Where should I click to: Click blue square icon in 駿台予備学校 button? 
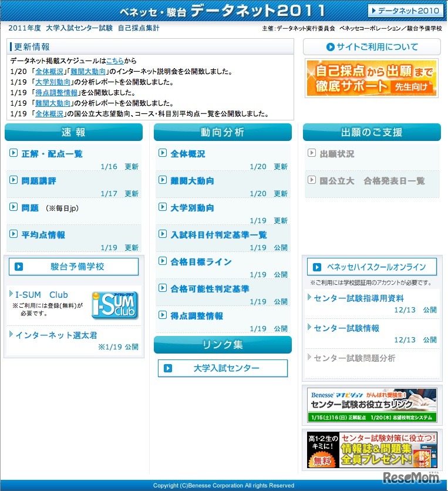tap(19, 267)
